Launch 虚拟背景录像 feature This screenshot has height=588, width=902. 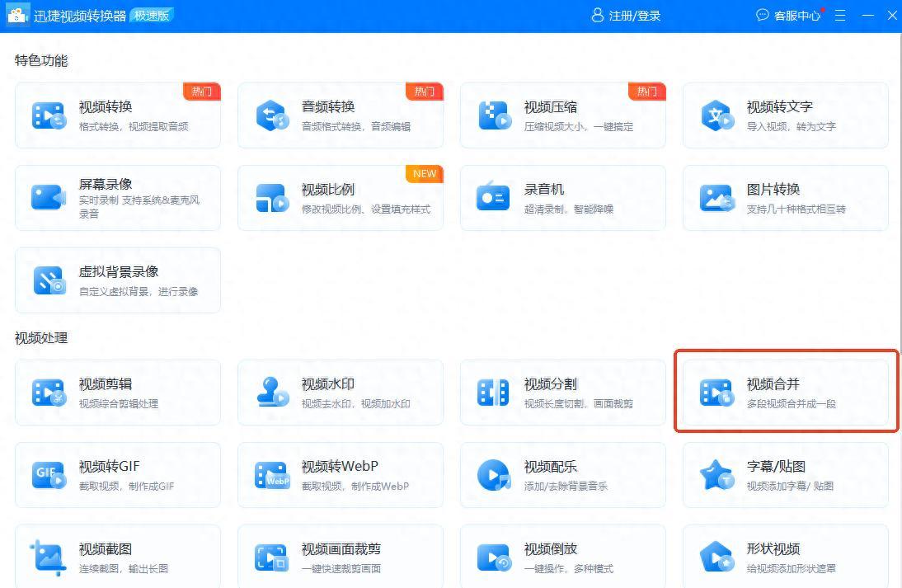(118, 280)
